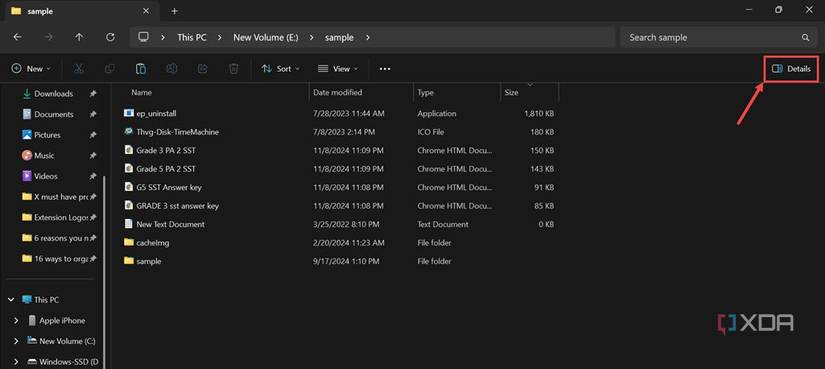Go up one folder level
The width and height of the screenshot is (825, 369).
coord(79,37)
